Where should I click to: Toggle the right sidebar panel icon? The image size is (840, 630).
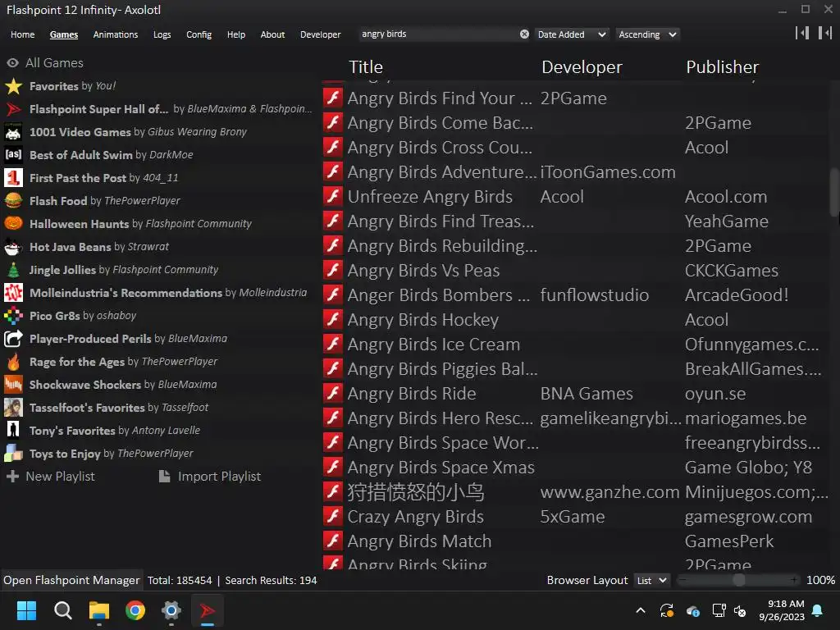[825, 33]
